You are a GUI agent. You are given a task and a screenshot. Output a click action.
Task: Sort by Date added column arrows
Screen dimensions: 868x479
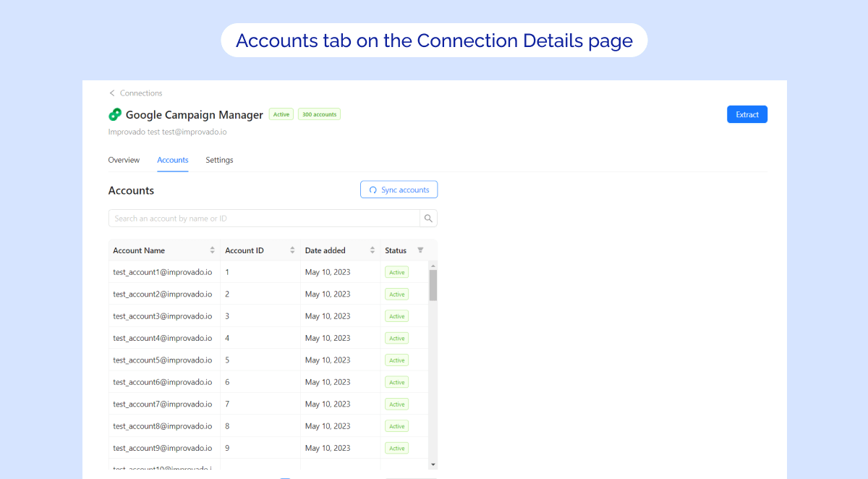click(x=373, y=250)
